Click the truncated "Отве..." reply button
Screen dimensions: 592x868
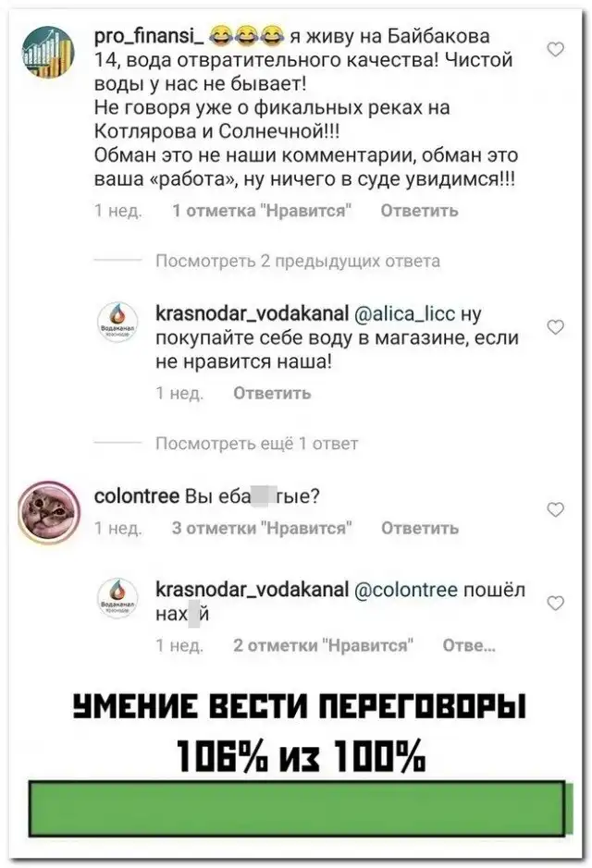(469, 645)
